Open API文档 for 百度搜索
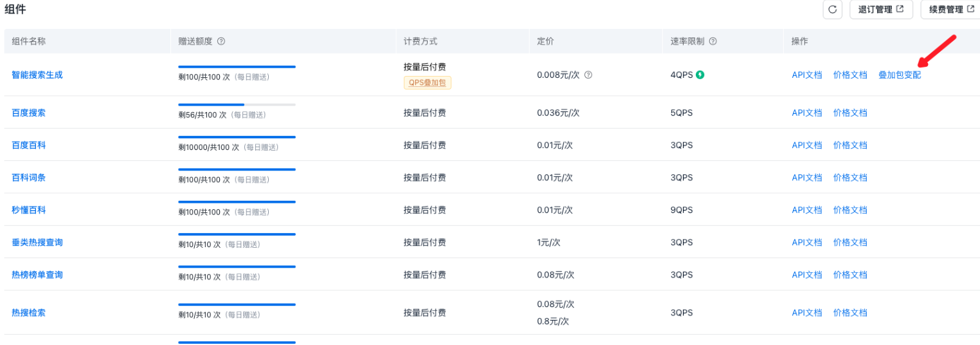This screenshot has width=980, height=345. pos(806,113)
